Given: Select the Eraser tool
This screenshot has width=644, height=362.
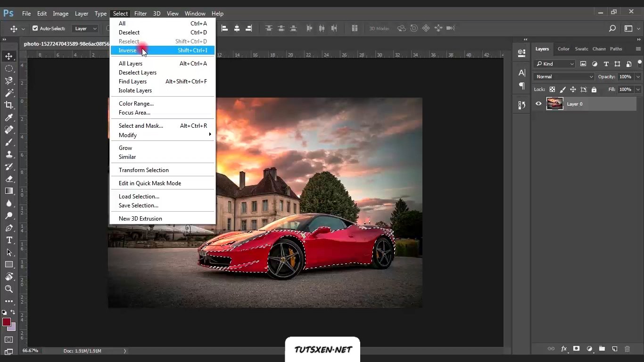Looking at the screenshot, I should pos(9,179).
